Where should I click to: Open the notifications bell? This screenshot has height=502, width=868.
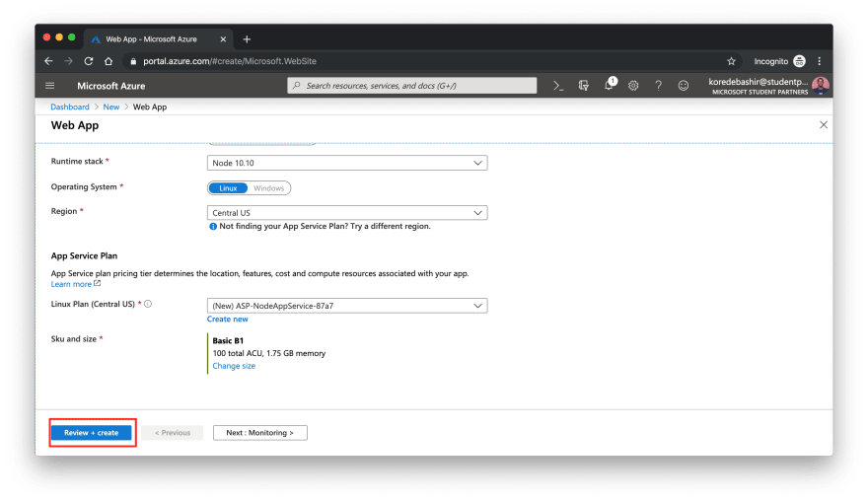610,85
